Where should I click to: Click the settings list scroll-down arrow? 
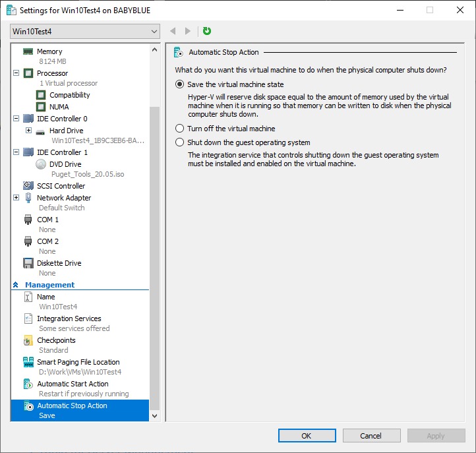click(x=155, y=416)
